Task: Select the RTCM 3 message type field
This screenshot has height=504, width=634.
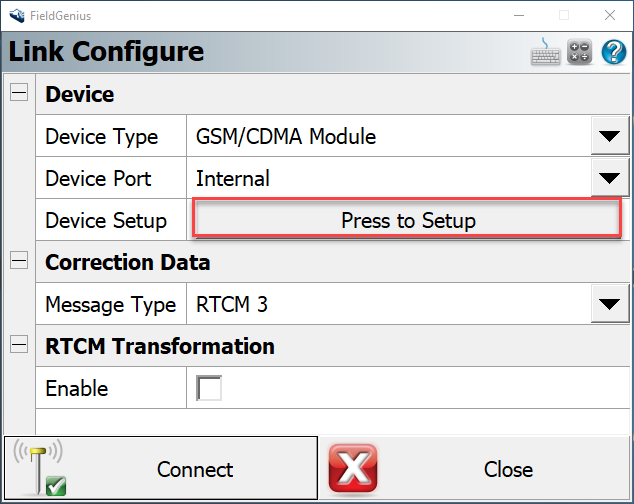Action: click(x=386, y=305)
